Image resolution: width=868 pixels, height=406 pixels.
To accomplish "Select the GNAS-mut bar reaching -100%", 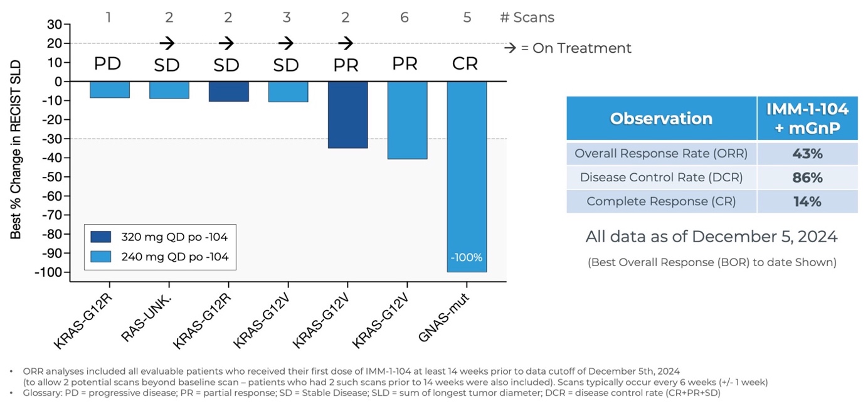I will click(x=467, y=176).
